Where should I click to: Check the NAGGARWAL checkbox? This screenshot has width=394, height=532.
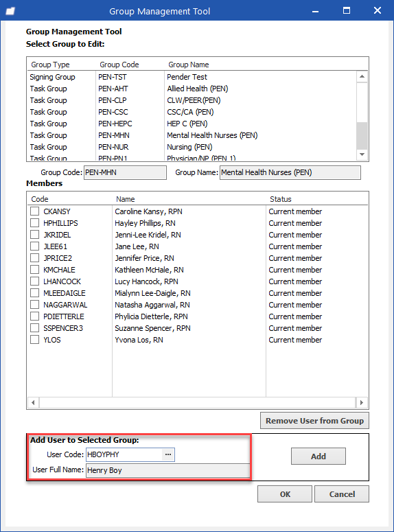pos(34,305)
